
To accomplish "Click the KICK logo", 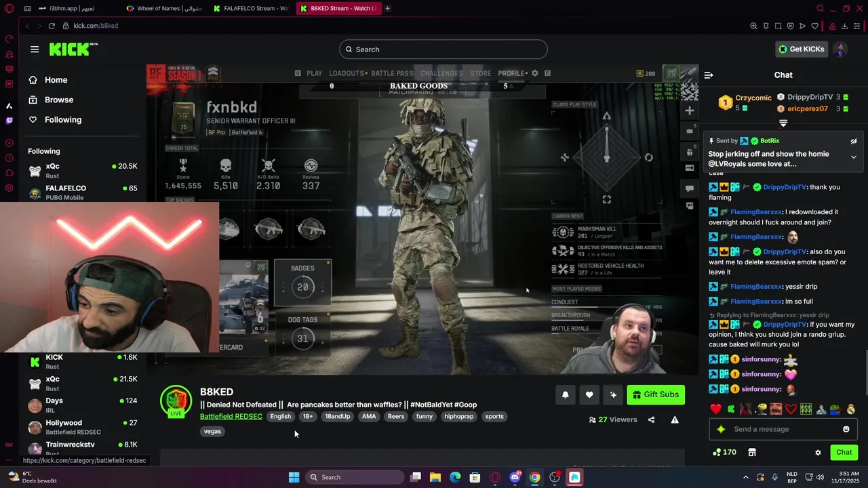I will coord(73,49).
